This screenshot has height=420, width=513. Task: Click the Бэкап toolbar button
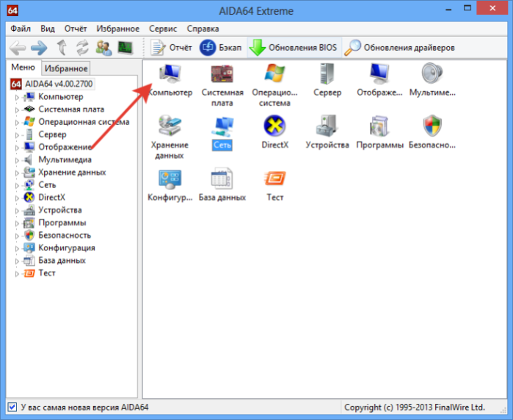pos(220,48)
